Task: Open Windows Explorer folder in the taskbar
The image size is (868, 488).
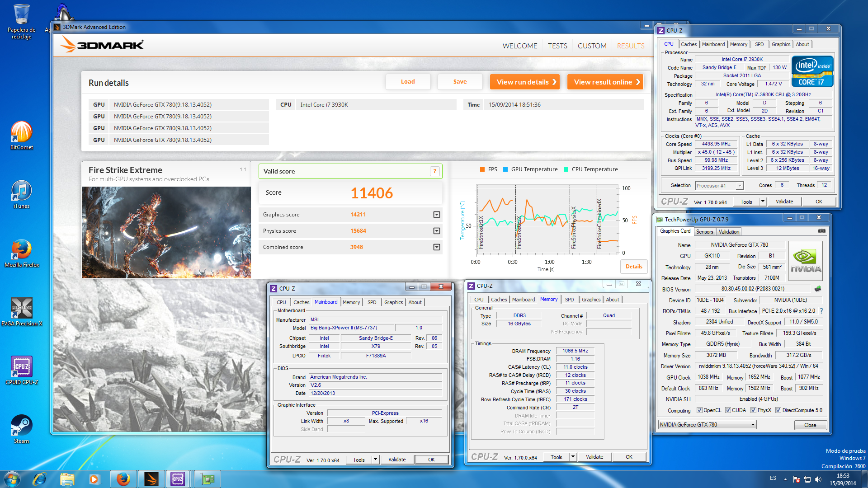Action: point(67,479)
